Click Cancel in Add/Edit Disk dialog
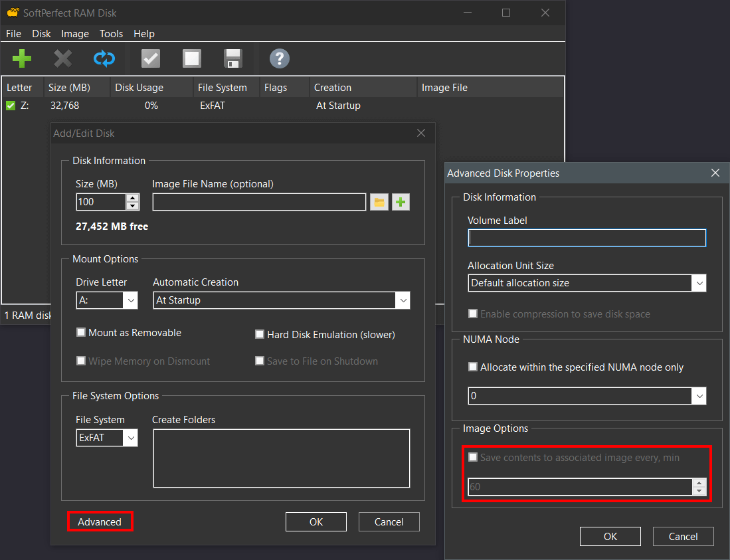The width and height of the screenshot is (730, 560). click(x=389, y=522)
